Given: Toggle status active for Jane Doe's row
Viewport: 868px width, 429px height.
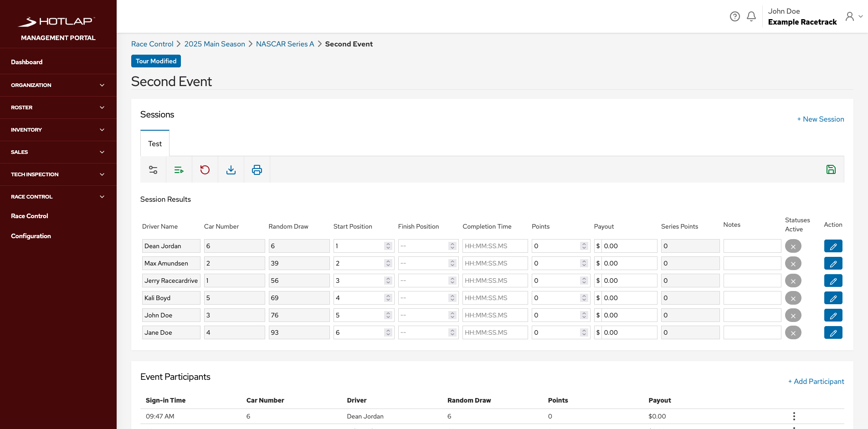Looking at the screenshot, I should click(793, 332).
